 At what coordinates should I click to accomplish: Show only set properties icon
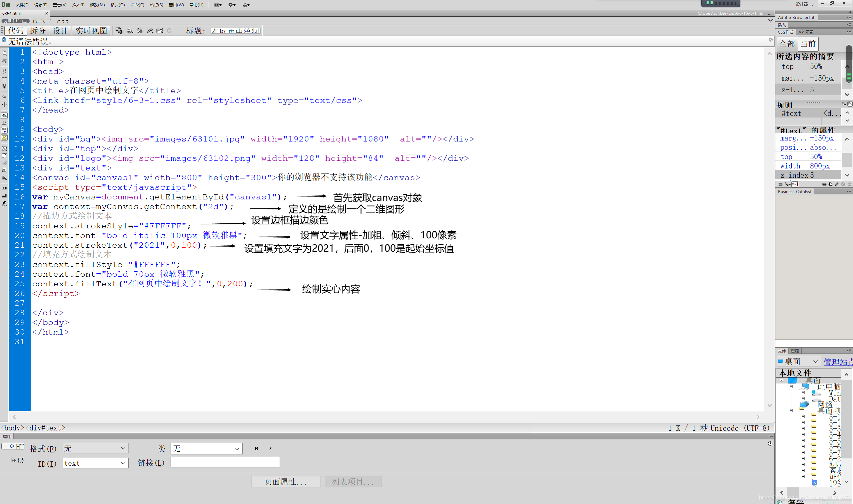(x=795, y=184)
